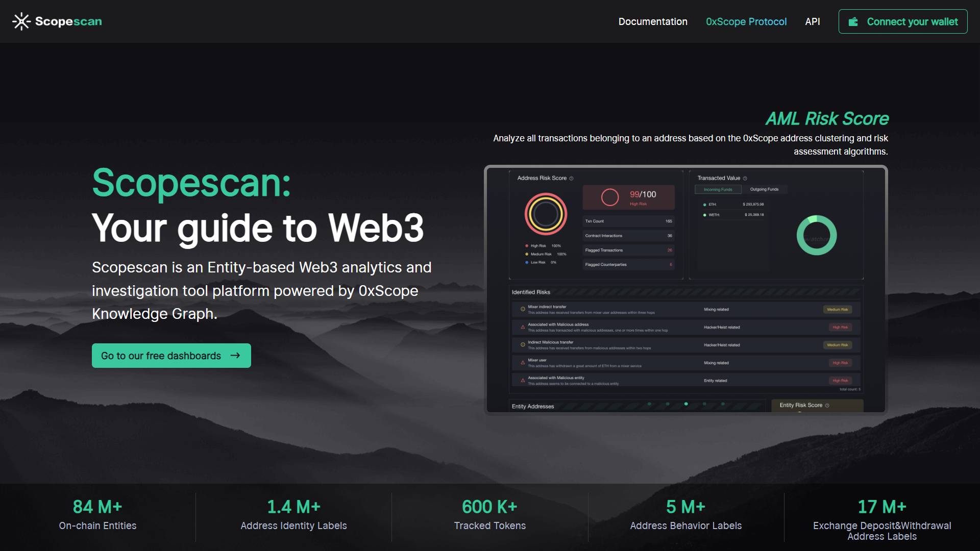Open the 0xScope Protocol nav link
The image size is (980, 551).
coord(746,21)
